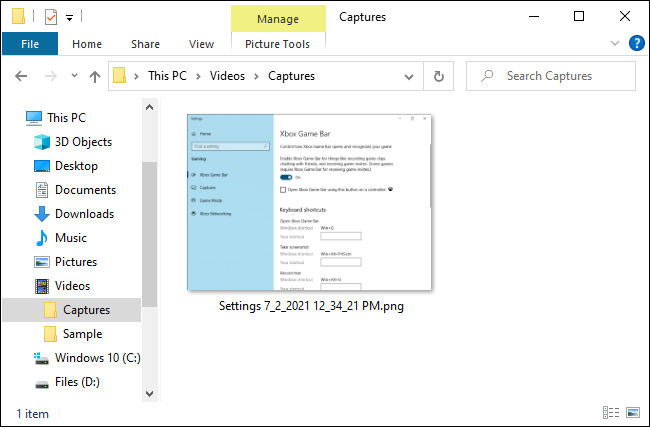Viewport: 650px width, 427px height.
Task: Click the Refresh button in address bar
Action: pyautogui.click(x=437, y=76)
